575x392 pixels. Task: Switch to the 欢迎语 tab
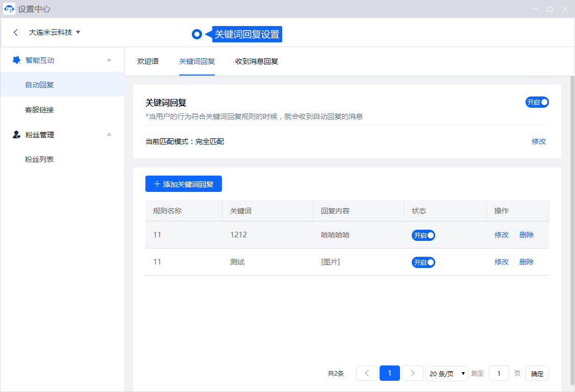tap(148, 61)
